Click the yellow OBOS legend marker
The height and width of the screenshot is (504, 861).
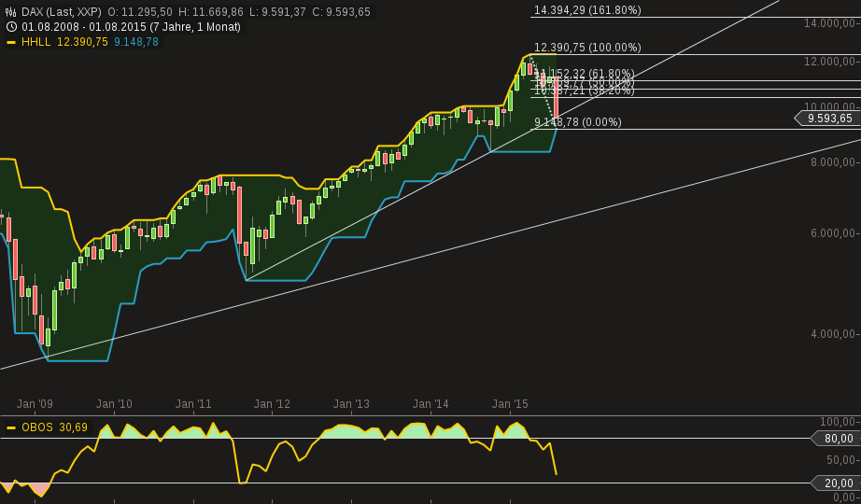(10, 427)
